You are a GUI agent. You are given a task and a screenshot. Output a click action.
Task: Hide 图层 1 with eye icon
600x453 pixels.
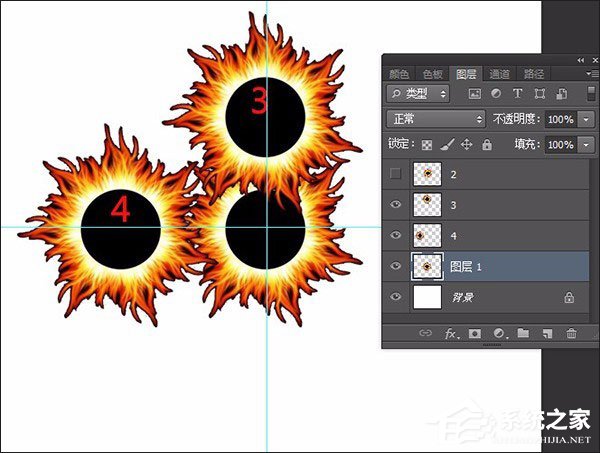click(x=396, y=266)
